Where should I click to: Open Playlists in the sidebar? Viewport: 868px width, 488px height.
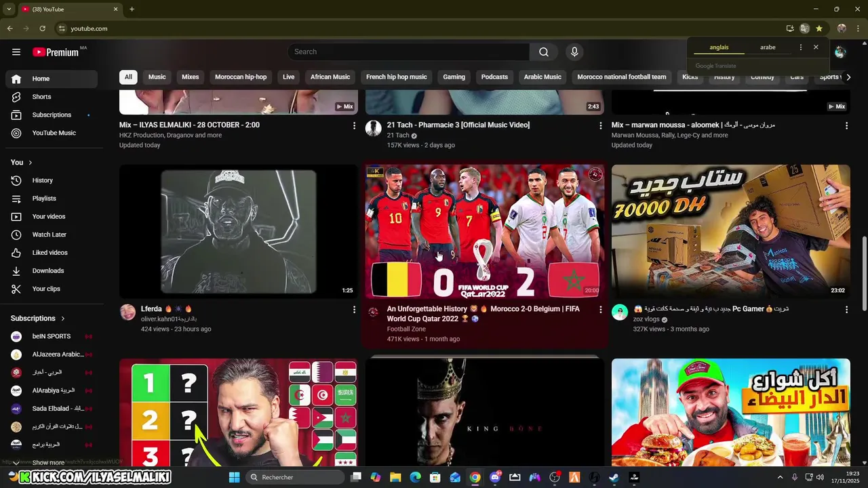coord(52,199)
